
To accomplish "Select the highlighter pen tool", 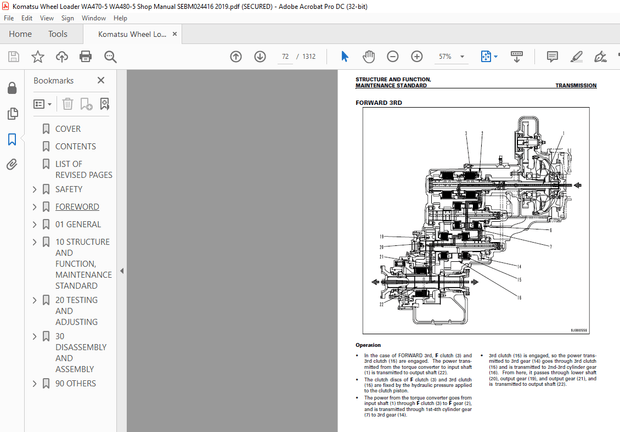I will click(x=577, y=57).
